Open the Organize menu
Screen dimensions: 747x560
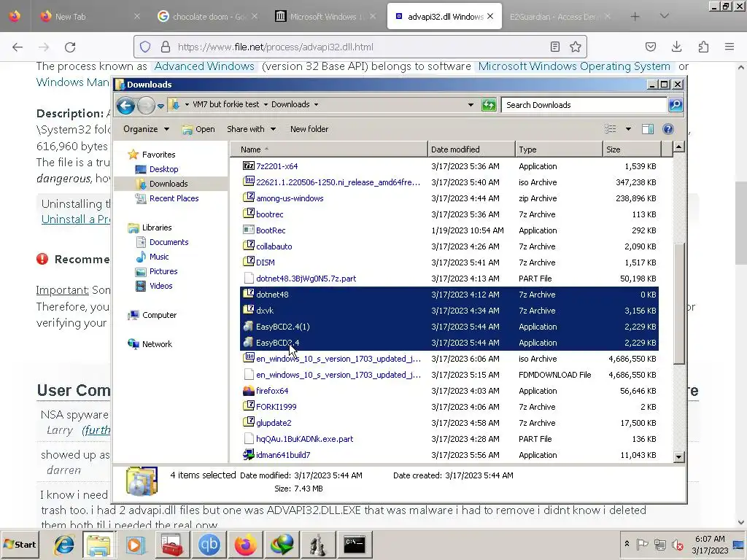(x=146, y=129)
